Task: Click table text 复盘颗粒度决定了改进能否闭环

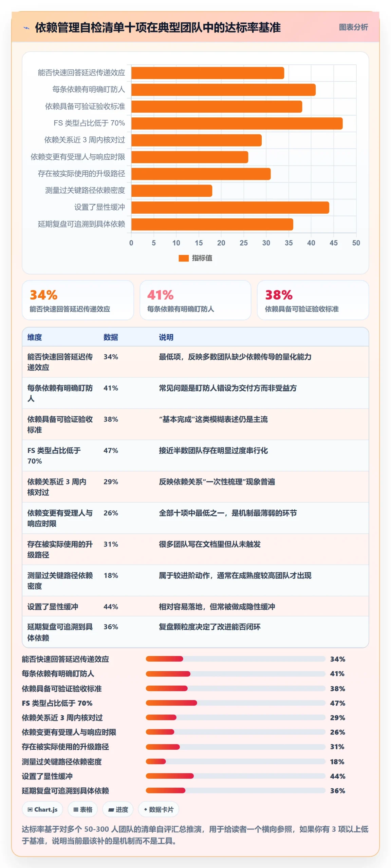Action: (x=209, y=627)
